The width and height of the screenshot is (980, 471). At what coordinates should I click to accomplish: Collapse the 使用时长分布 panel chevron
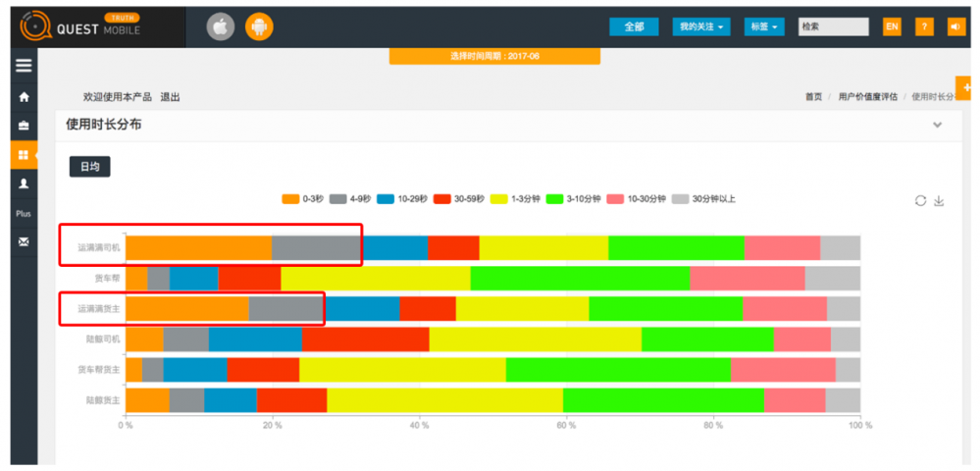(938, 125)
